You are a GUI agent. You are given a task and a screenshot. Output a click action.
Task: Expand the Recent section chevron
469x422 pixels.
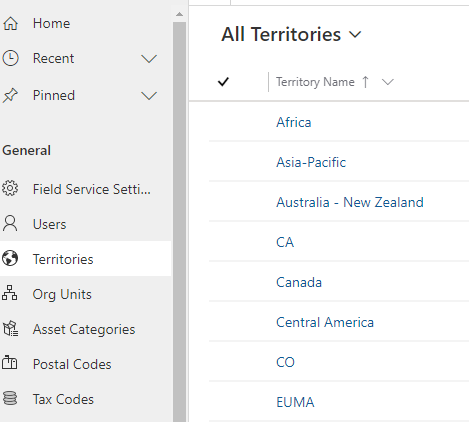coord(149,59)
